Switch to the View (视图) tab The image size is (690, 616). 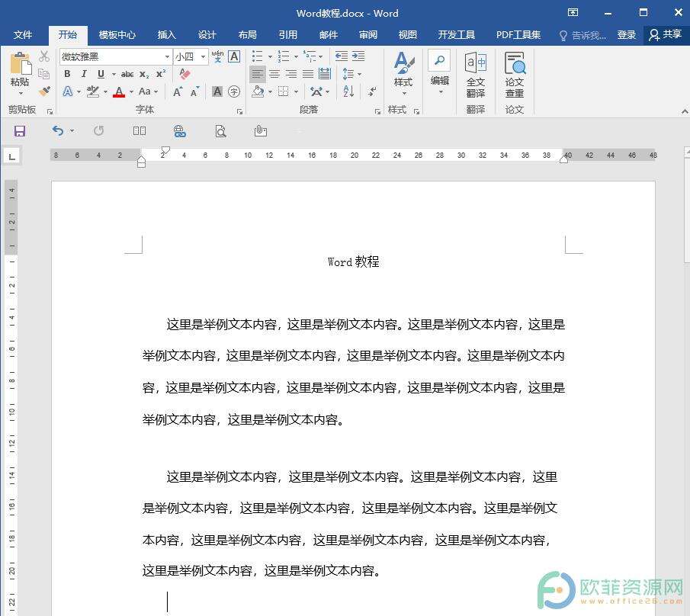click(x=407, y=35)
